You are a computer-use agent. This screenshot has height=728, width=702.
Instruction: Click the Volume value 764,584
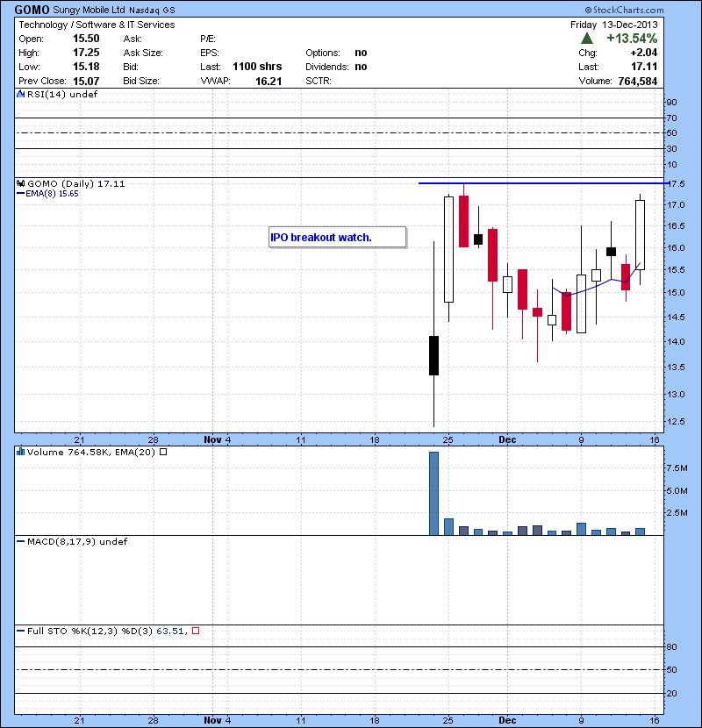tap(637, 82)
